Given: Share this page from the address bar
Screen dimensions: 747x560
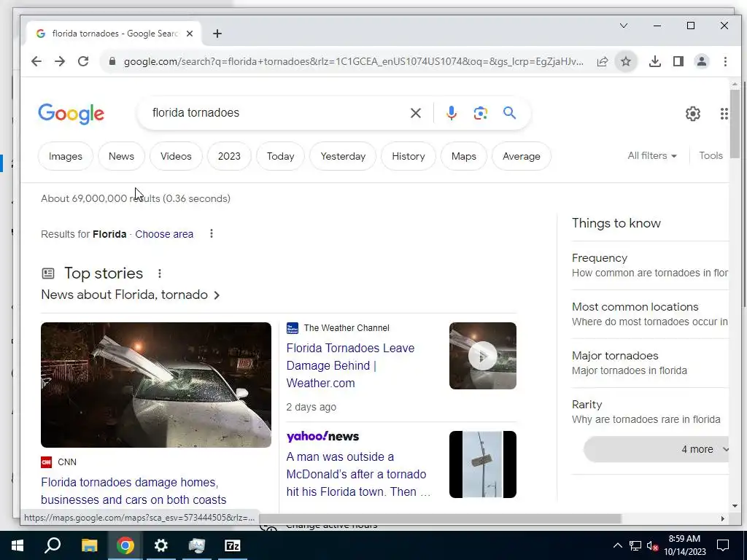Looking at the screenshot, I should pos(602,61).
